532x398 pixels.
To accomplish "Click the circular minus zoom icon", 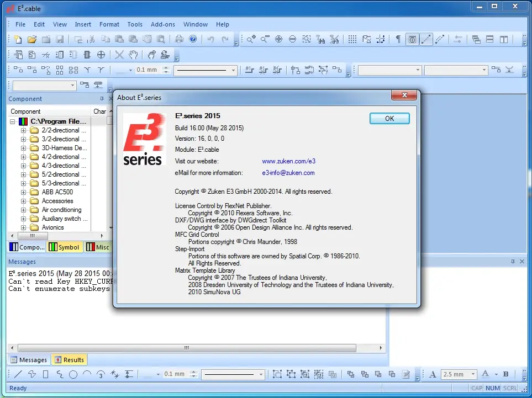I will tap(292, 39).
